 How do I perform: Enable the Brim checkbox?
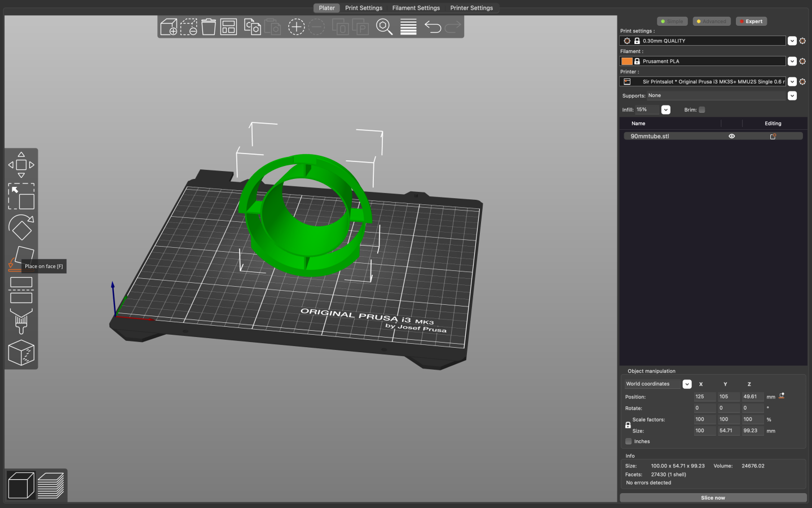702,110
